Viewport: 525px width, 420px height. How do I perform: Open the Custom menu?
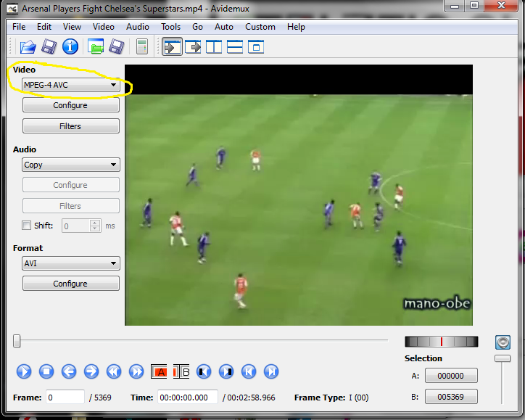click(x=260, y=27)
